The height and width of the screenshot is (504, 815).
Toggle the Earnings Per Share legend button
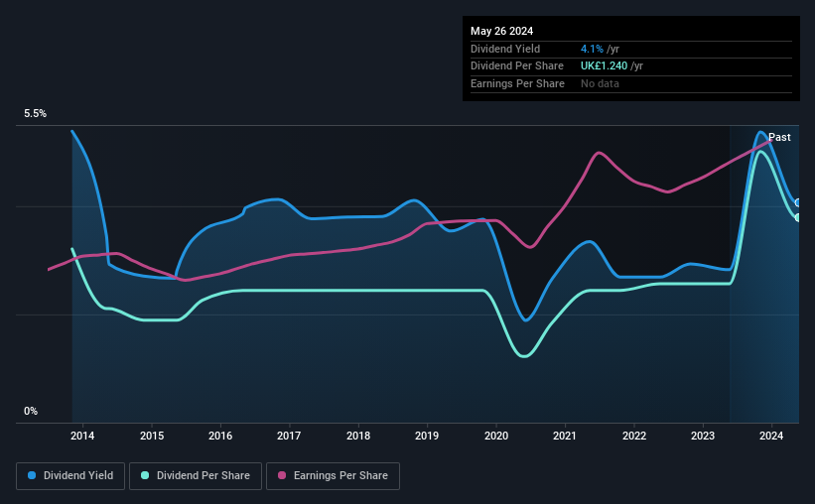[333, 476]
